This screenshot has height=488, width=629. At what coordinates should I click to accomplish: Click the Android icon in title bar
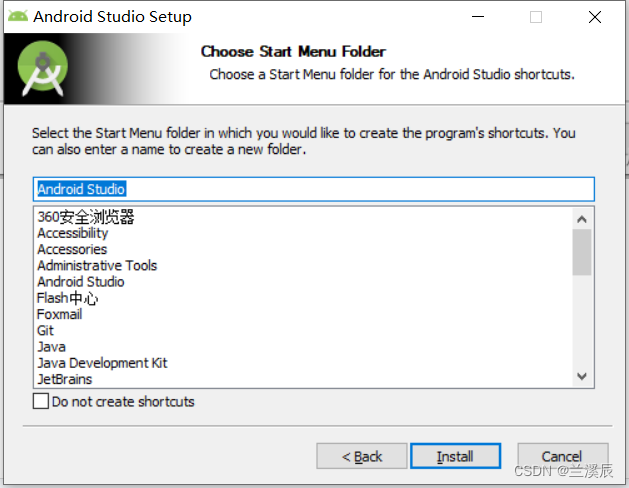(18, 16)
